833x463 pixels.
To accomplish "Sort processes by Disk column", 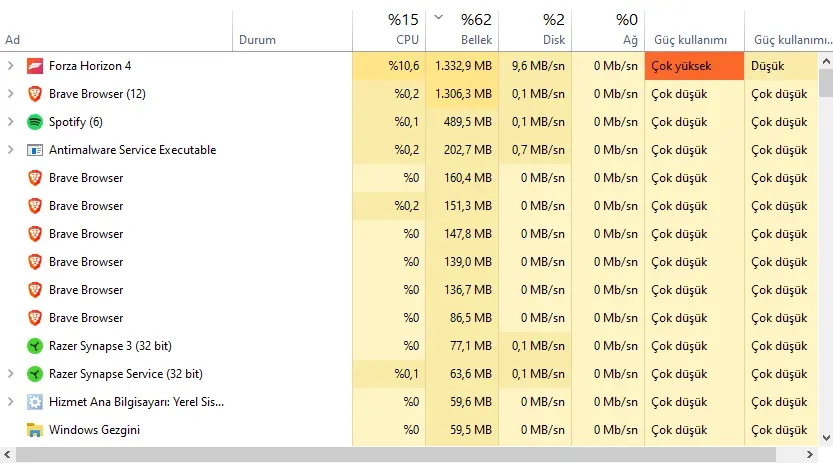I will point(535,31).
